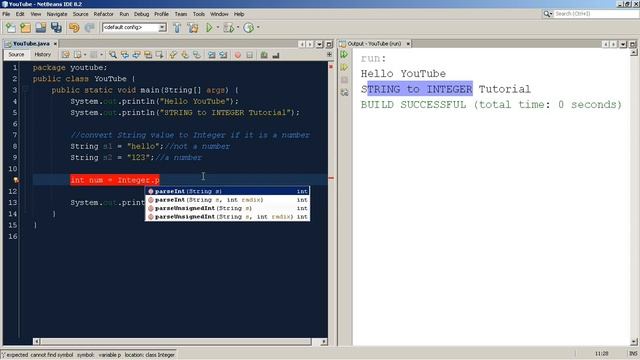This screenshot has width=640, height=360.
Task: Click the editor horizontal scrollbar left arrow
Action: 36,341
